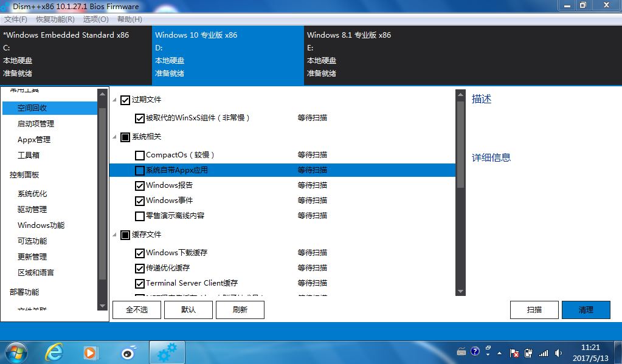
Task: Open the 恢复功能(R) menu
Action: tap(55, 19)
